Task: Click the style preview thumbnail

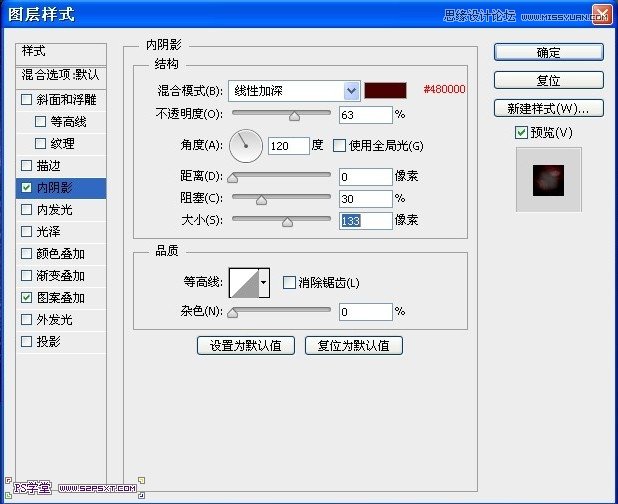Action: pos(549,180)
